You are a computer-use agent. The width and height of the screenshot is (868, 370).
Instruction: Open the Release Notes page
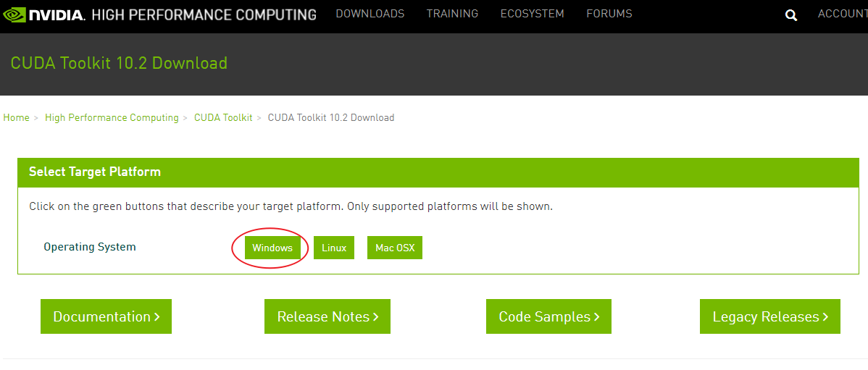click(327, 316)
